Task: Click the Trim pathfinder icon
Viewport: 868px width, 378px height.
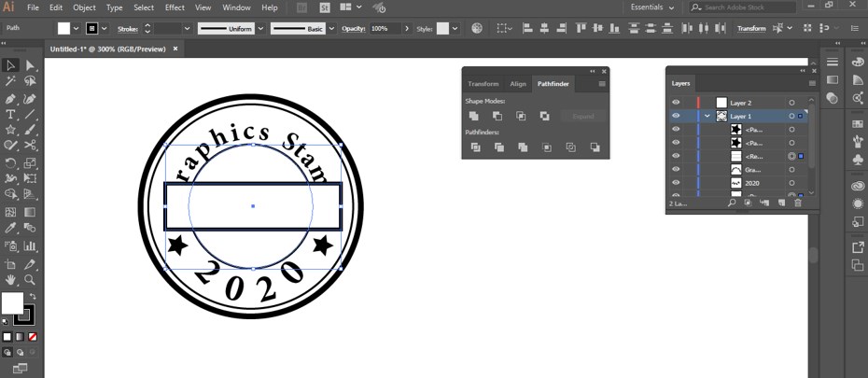Action: pyautogui.click(x=498, y=147)
